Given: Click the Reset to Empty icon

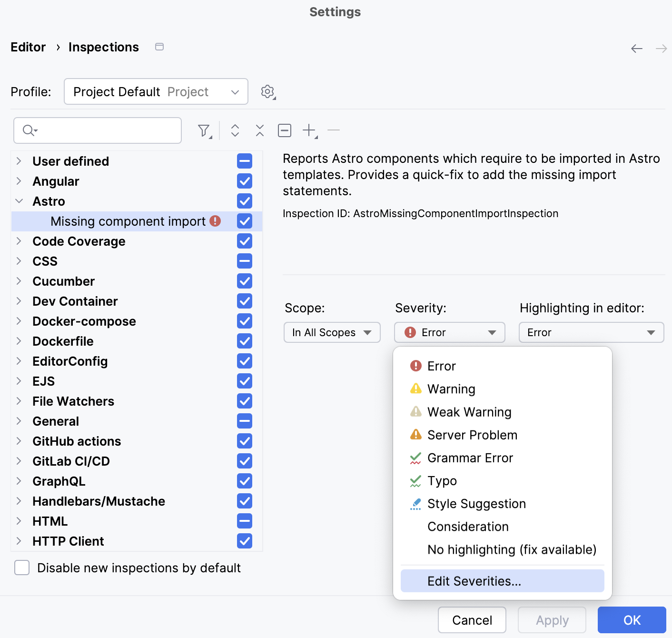Looking at the screenshot, I should (x=285, y=130).
